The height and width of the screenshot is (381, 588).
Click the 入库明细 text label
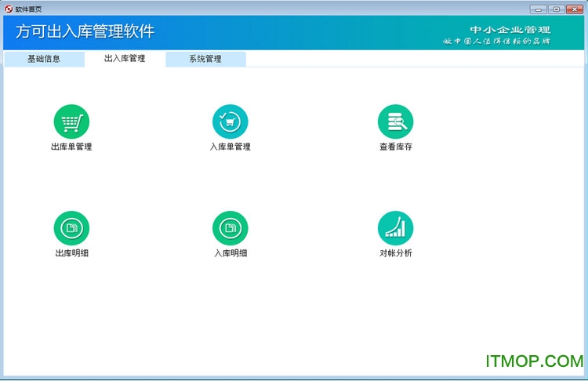click(230, 253)
